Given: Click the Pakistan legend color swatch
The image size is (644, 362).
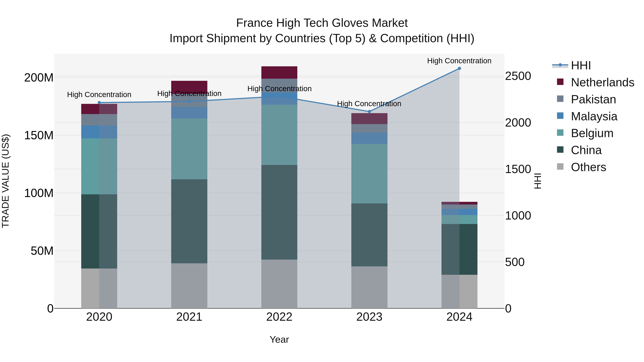Looking at the screenshot, I should pyautogui.click(x=560, y=99).
